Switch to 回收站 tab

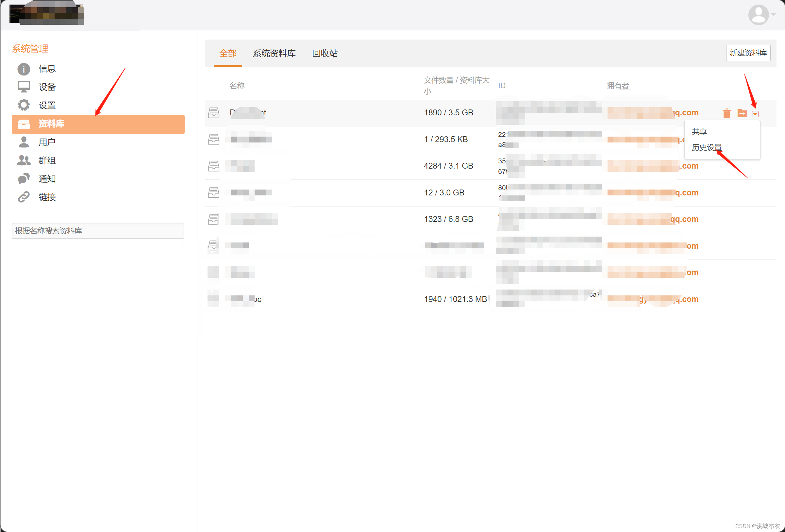coord(325,53)
